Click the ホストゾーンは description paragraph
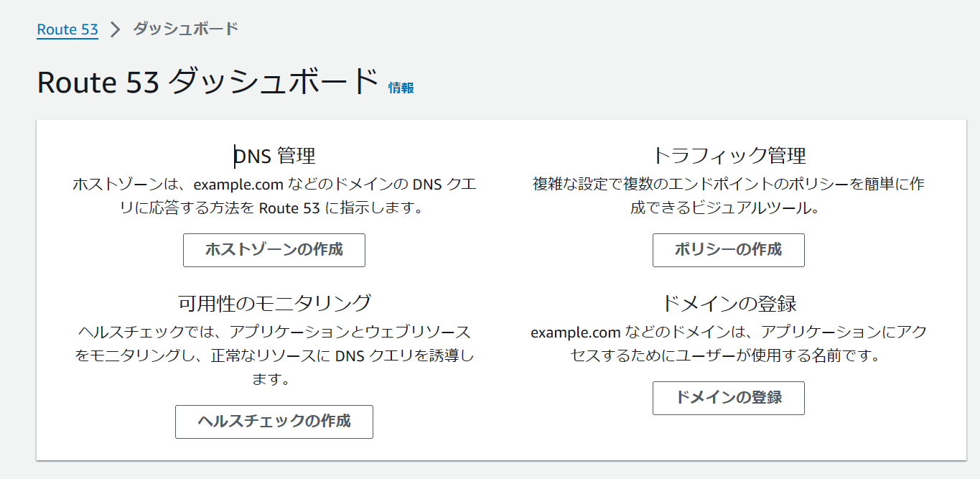Screen dimensions: 980x479 coord(274,197)
